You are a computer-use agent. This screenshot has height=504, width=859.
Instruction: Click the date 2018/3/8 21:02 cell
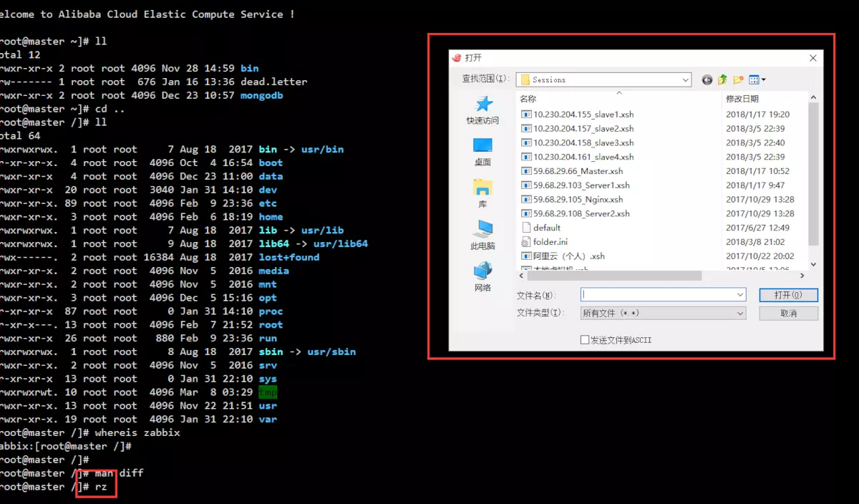pyautogui.click(x=754, y=242)
